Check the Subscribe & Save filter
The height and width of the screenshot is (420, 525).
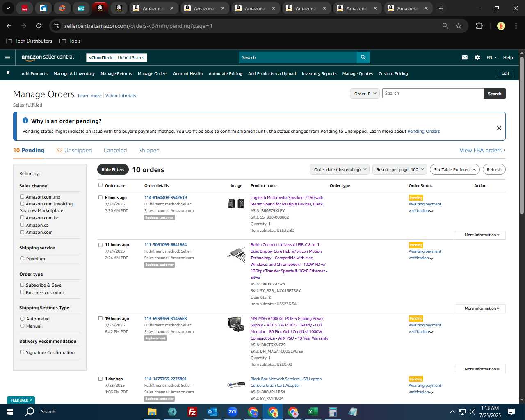pyautogui.click(x=22, y=285)
